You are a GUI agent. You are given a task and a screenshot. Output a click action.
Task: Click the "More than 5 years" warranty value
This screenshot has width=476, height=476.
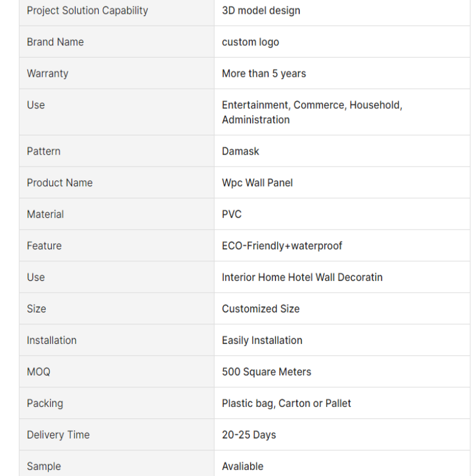click(264, 74)
